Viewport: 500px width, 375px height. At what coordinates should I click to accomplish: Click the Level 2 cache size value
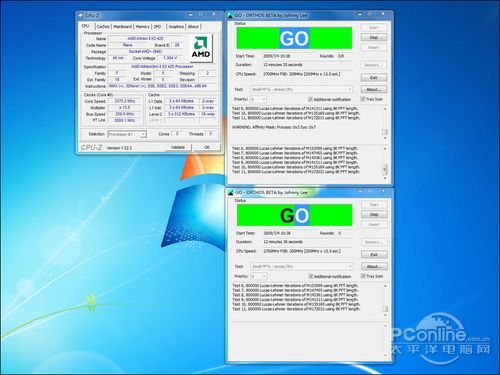(x=182, y=114)
